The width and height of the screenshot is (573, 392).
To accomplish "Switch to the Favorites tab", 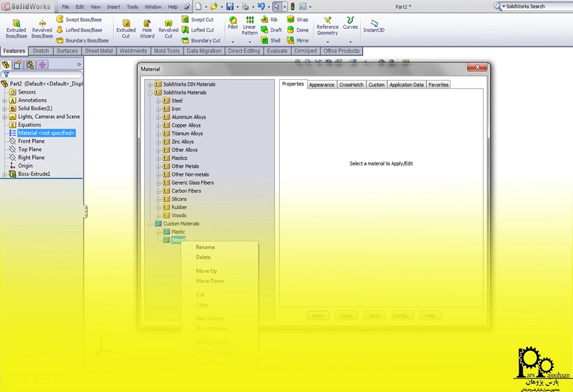I will (438, 85).
